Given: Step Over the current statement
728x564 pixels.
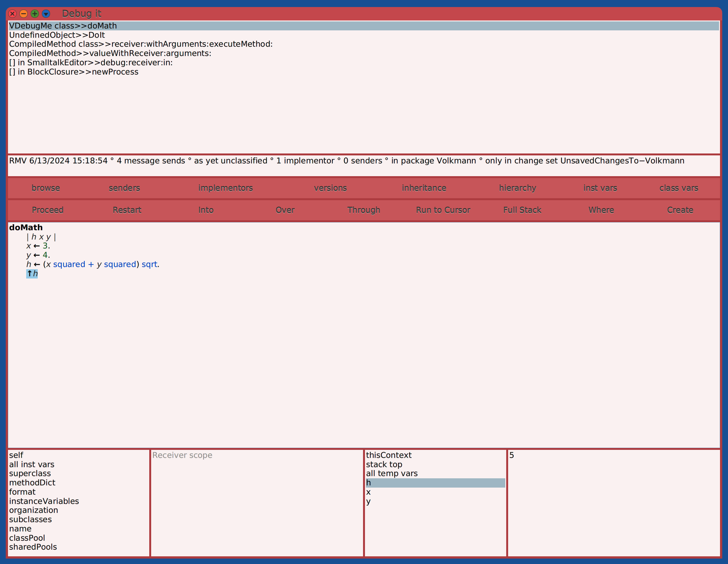Looking at the screenshot, I should tap(285, 210).
